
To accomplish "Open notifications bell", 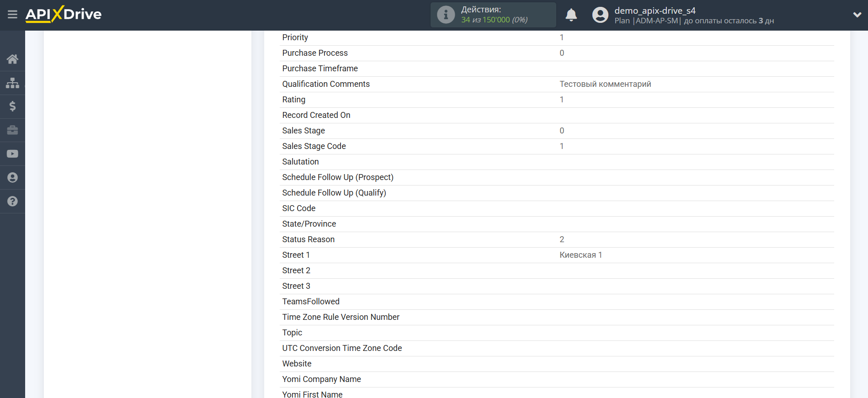I will [571, 15].
